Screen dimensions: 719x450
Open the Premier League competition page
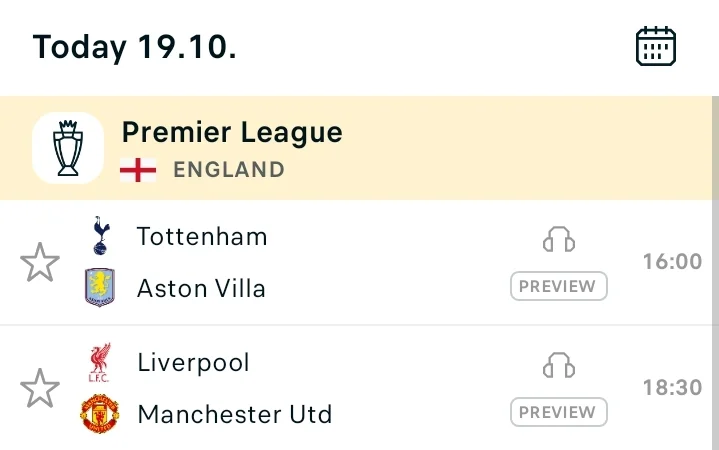[232, 132]
